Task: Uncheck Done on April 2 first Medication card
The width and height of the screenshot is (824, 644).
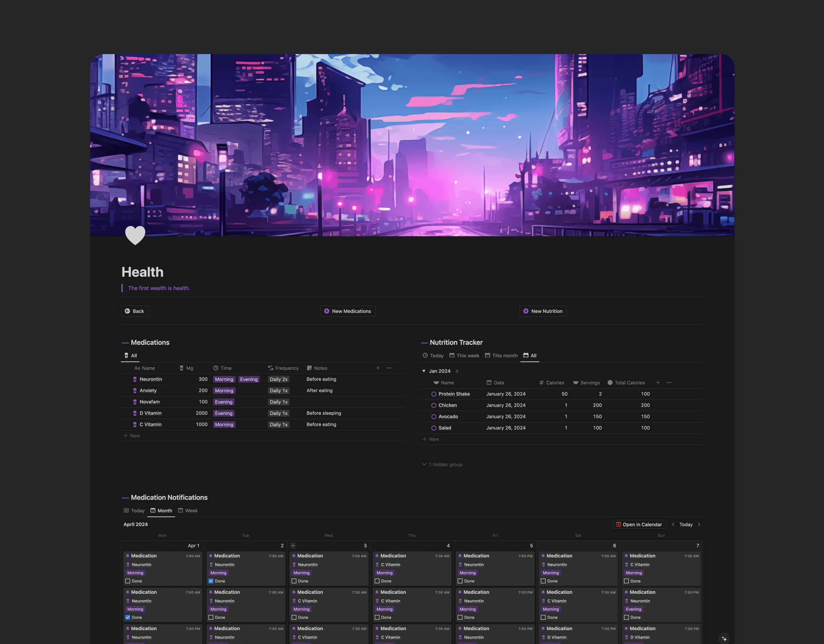Action: pos(211,581)
